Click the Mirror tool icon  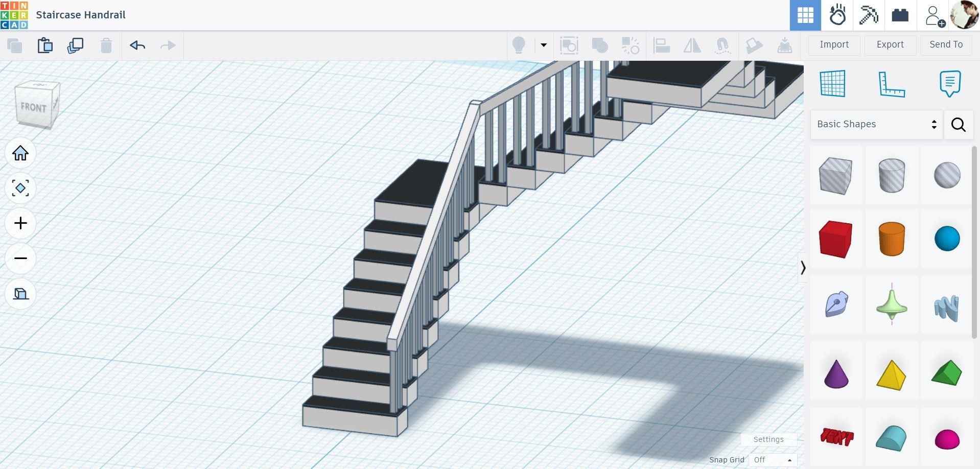tap(692, 45)
